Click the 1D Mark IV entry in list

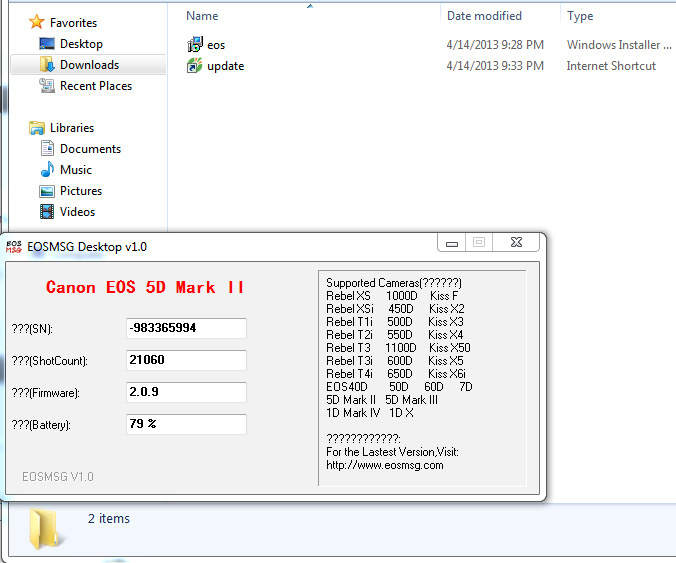coord(353,413)
